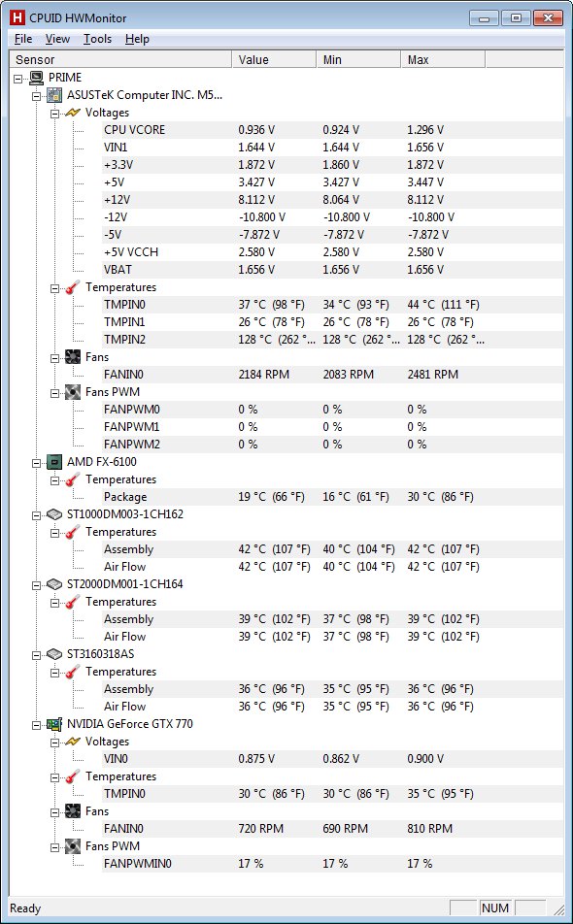
Task: Collapse the motherboard Voltages group
Action: tap(54, 113)
